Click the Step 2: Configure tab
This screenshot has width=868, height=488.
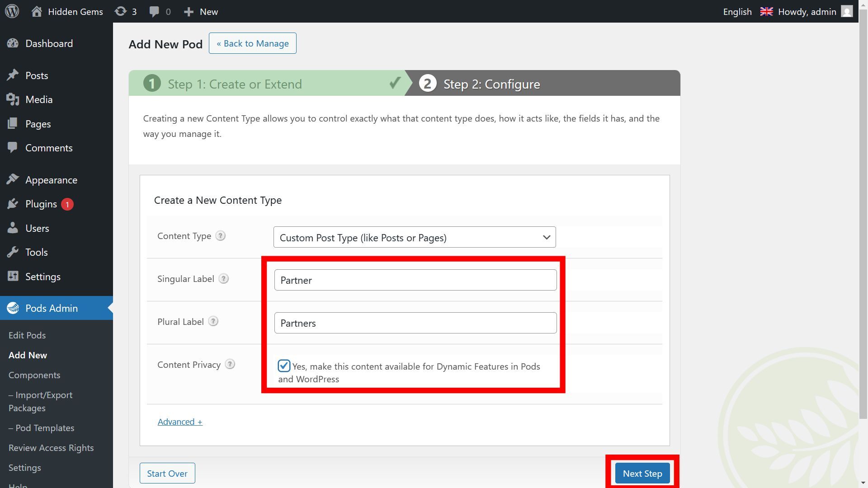pos(542,84)
